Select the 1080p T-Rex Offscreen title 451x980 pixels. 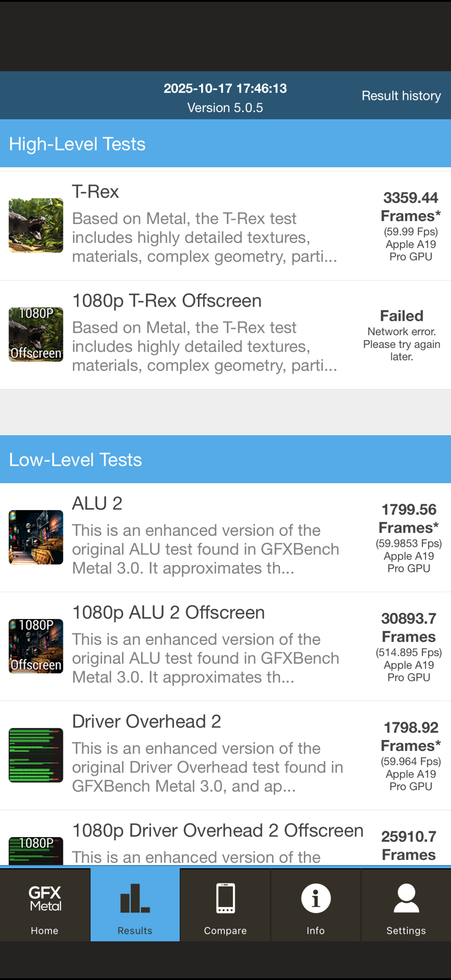166,301
